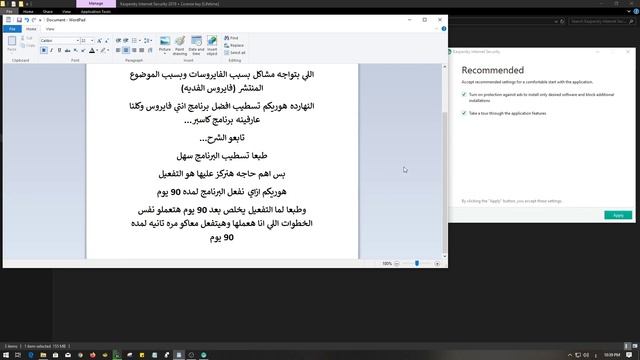640x360 pixels.
Task: Open Paragraph settings icon
Action: click(x=150, y=50)
